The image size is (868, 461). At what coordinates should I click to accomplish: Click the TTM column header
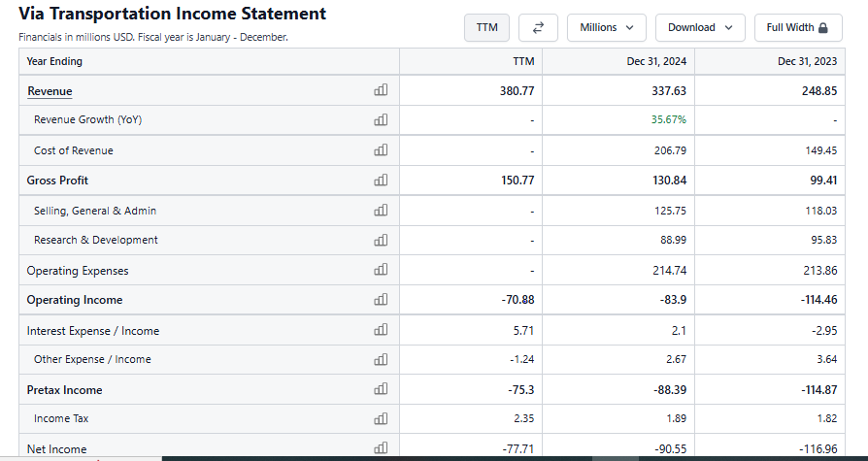tap(523, 61)
